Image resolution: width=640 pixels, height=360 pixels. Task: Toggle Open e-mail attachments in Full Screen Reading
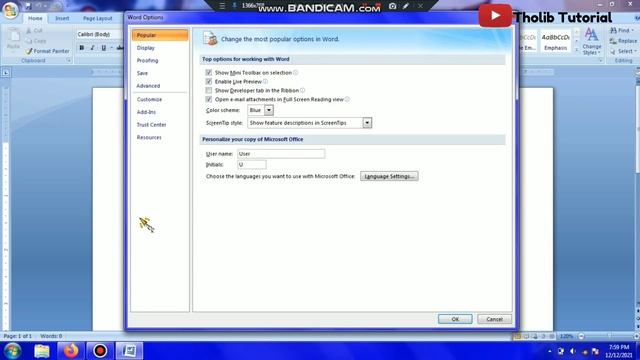[x=209, y=99]
